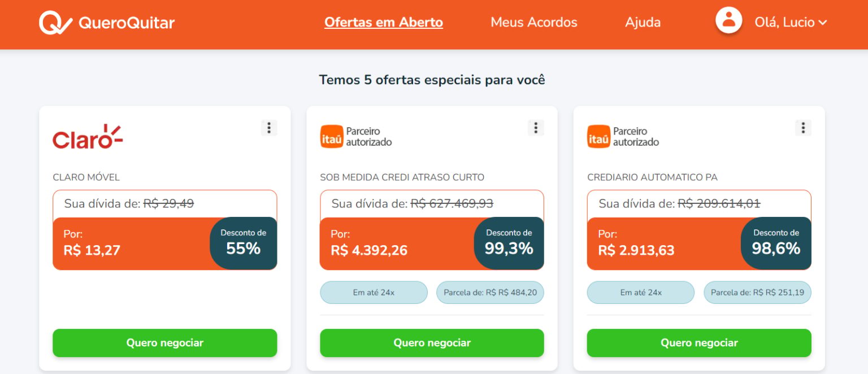
Task: Click Quero negociar for Crediario Automatico PA
Action: (699, 343)
